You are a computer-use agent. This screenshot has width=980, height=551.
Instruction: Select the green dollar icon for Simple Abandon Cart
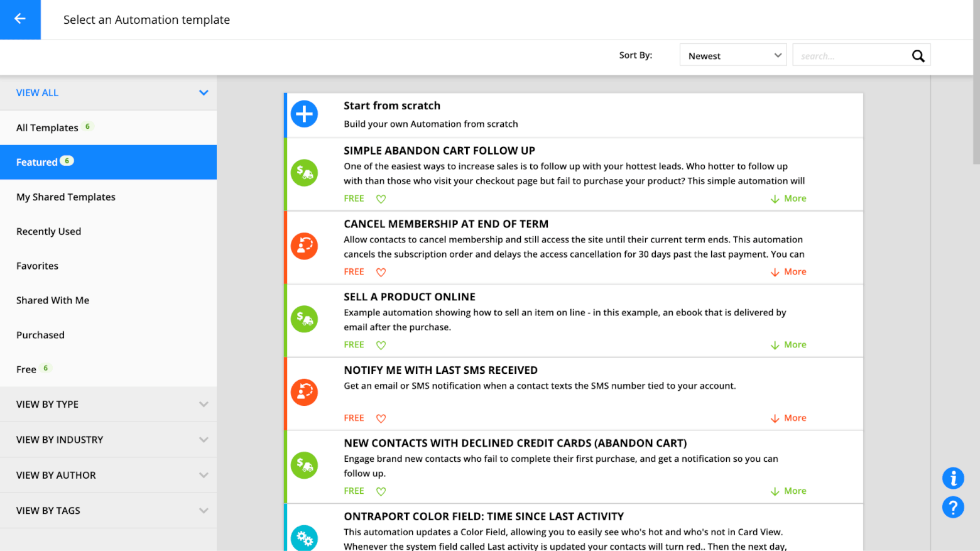tap(304, 173)
